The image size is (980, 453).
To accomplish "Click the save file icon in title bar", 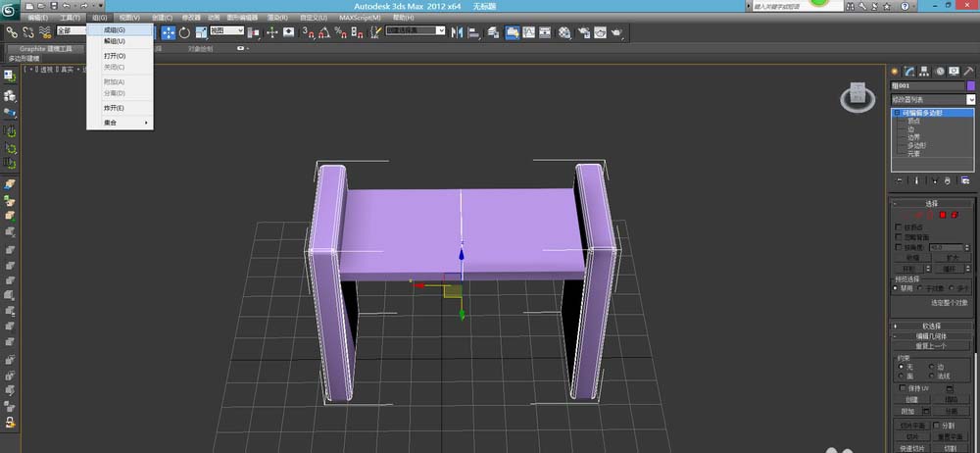I will click(x=54, y=5).
